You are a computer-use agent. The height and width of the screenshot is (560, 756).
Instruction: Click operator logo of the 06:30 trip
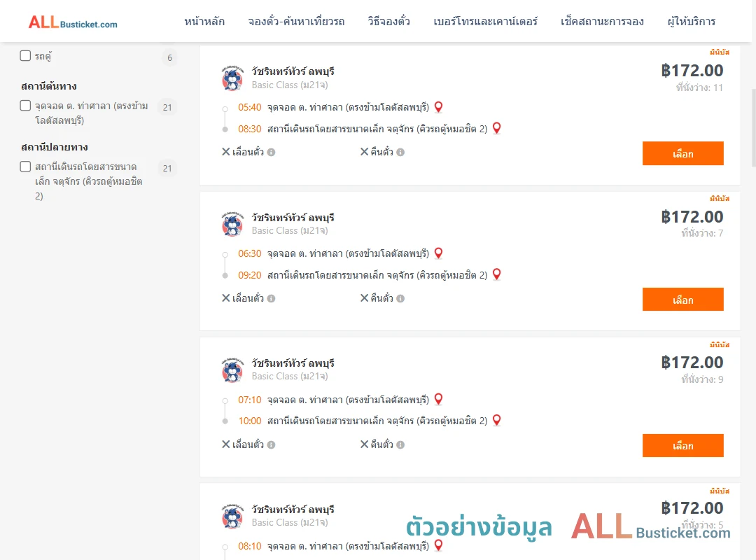[232, 224]
